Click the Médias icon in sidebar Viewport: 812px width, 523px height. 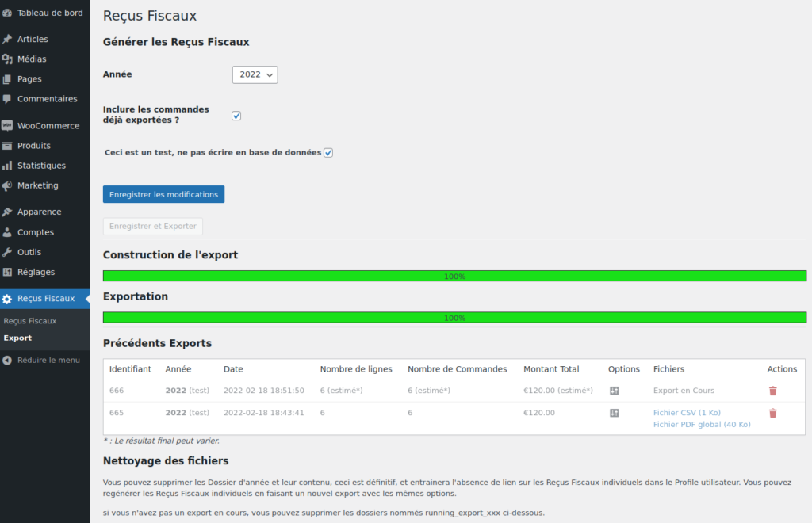point(7,59)
